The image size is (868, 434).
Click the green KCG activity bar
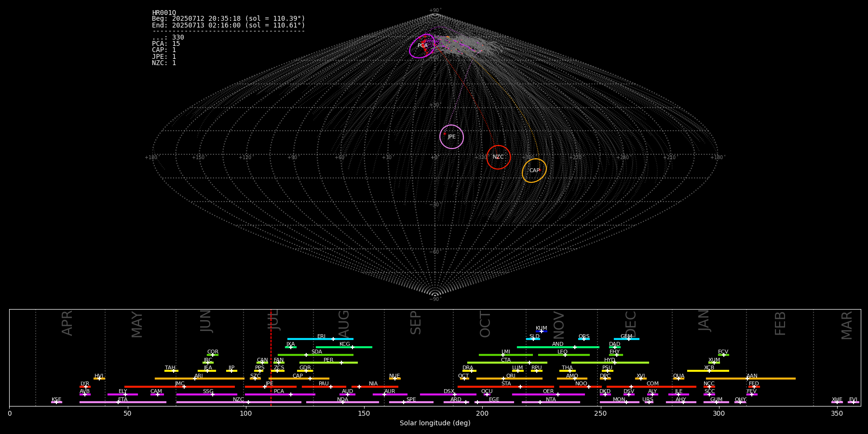tap(344, 347)
